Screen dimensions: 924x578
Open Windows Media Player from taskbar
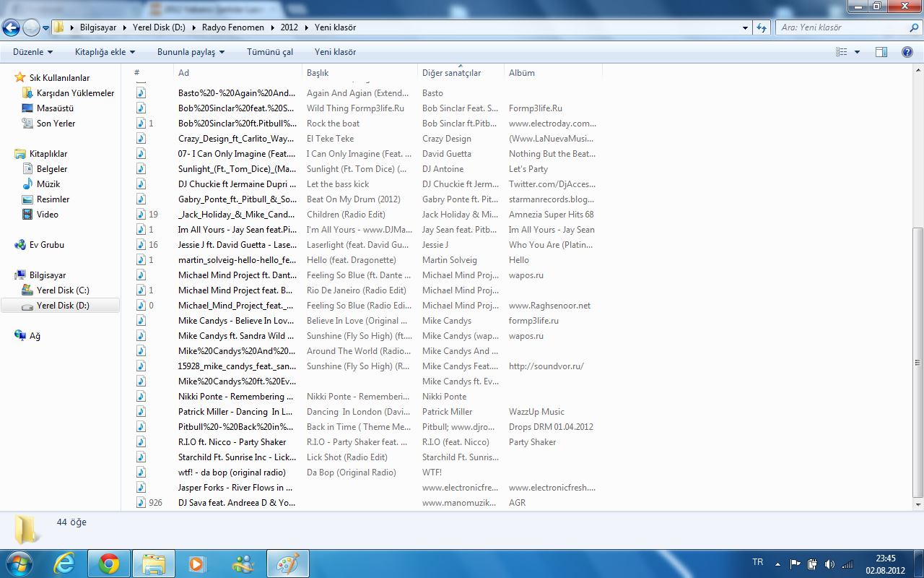196,564
